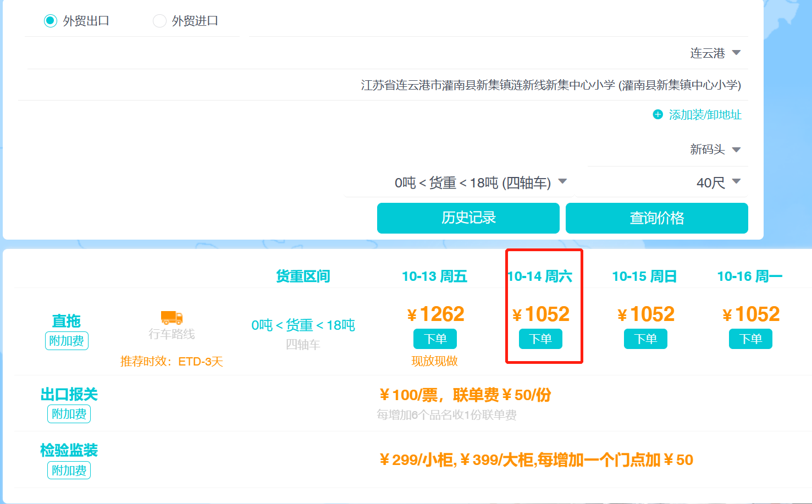Click the 查询价格 button

coord(657,218)
